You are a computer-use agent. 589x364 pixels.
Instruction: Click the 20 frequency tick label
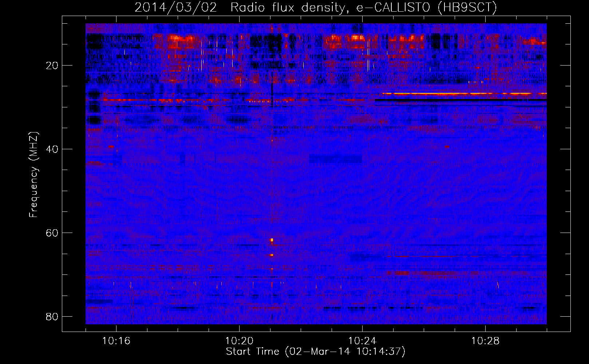tap(52, 66)
